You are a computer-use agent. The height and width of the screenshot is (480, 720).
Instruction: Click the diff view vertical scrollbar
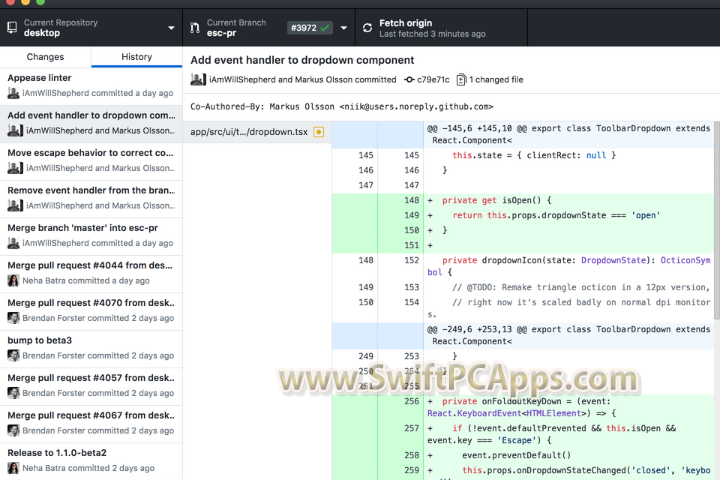point(717,220)
